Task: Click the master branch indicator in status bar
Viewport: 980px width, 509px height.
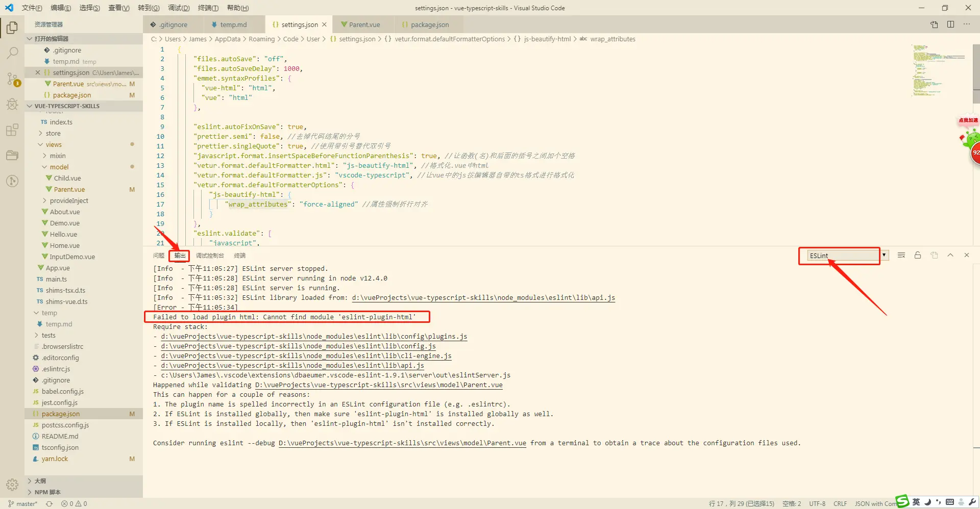Action: pyautogui.click(x=23, y=504)
